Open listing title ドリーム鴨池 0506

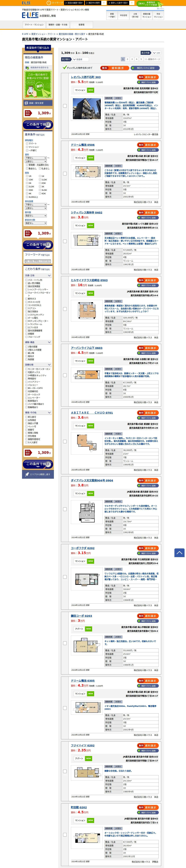point(83,145)
